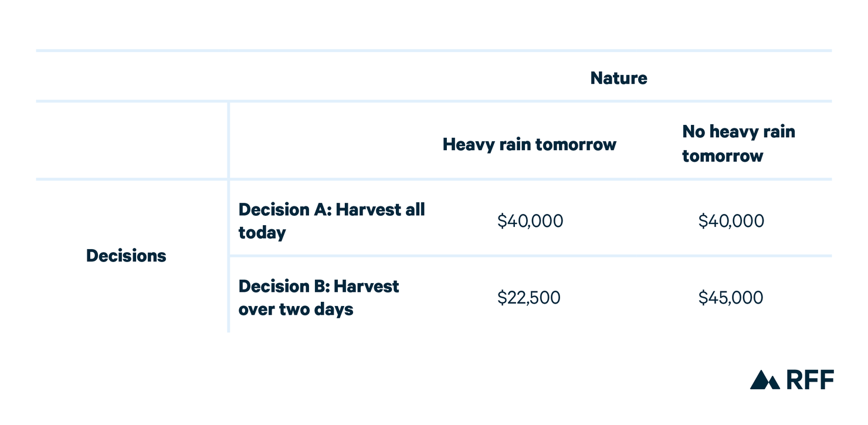The height and width of the screenshot is (425, 868).
Task: Click the Decisions row group label
Action: click(x=126, y=256)
